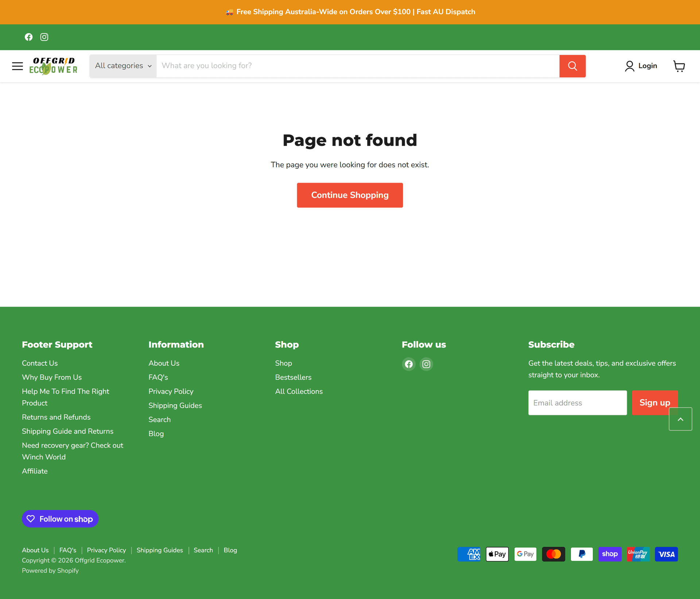Open Contact Us footer link

(40, 363)
